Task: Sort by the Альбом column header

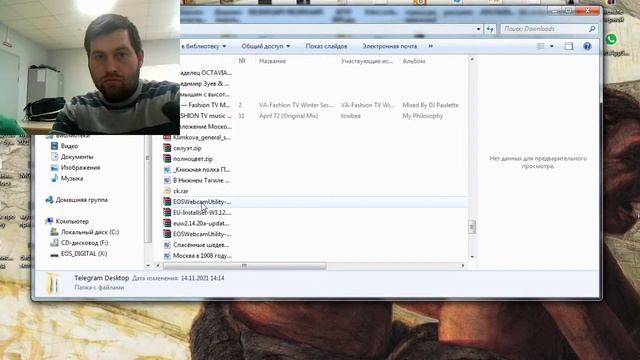Action: 413,61
